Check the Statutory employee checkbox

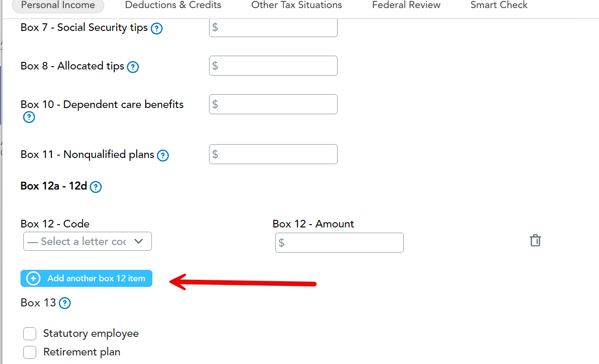click(30, 334)
